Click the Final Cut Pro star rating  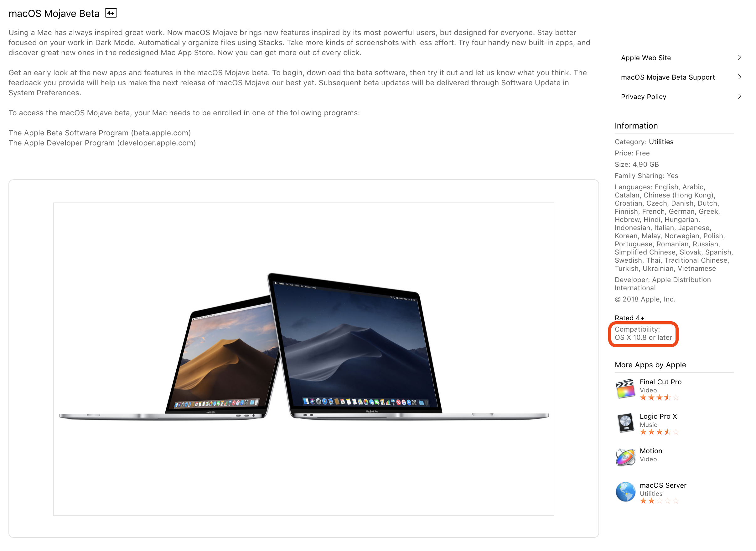(659, 397)
